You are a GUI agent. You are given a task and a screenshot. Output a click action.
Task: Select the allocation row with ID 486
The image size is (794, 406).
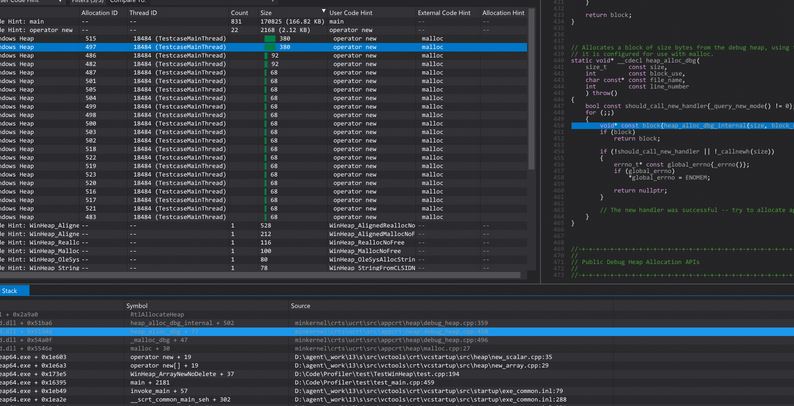coord(263,56)
